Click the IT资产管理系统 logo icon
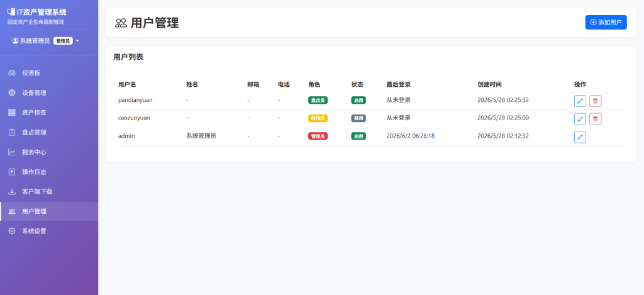This screenshot has width=644, height=295. (x=11, y=13)
